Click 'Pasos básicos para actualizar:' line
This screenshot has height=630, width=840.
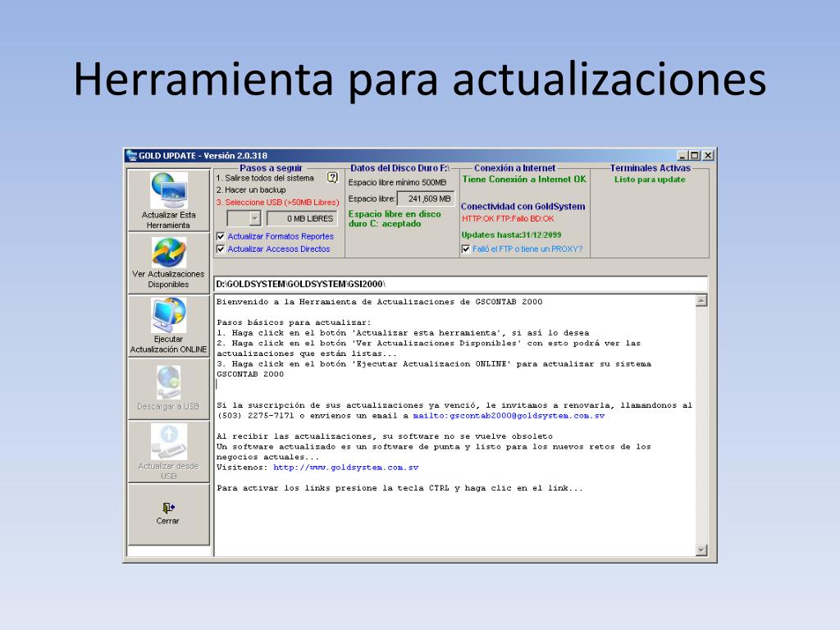coord(294,322)
